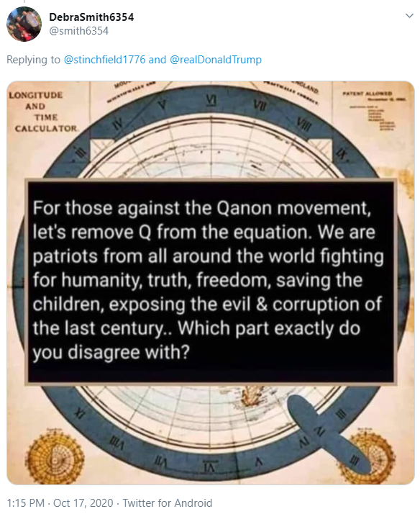Open DebraSmith6354's profile avatar
This screenshot has height=514, width=420.
click(x=24, y=24)
